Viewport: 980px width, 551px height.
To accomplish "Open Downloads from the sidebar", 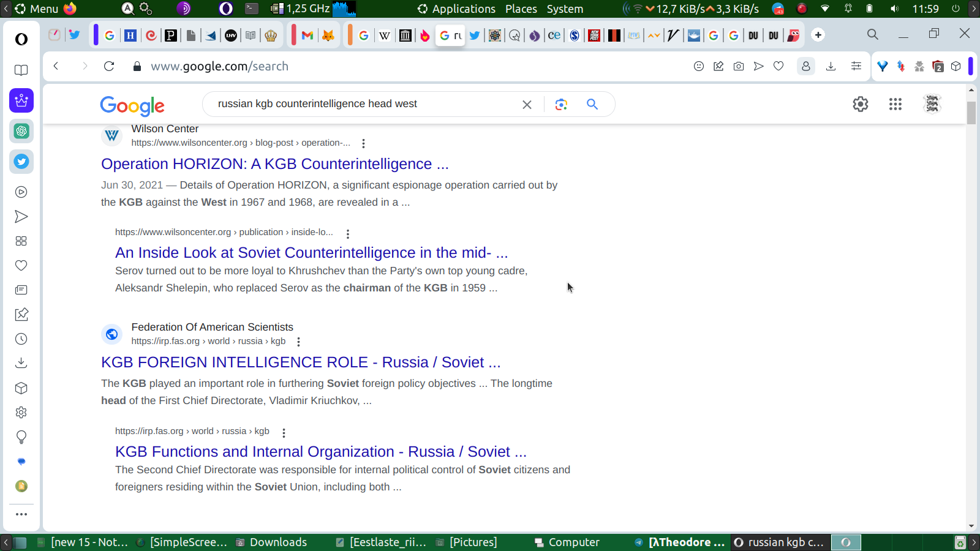I will [21, 364].
